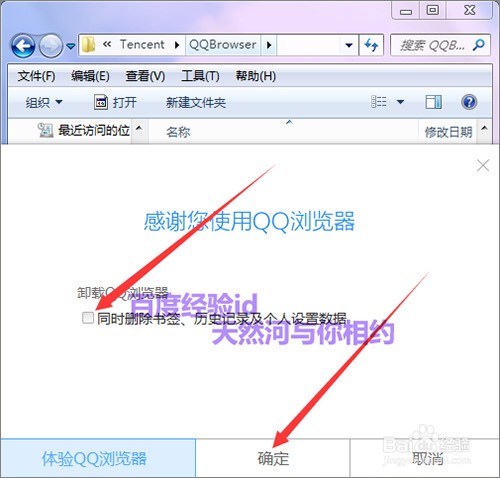This screenshot has height=478, width=500.
Task: Open help with the blue question icon
Action: [469, 102]
